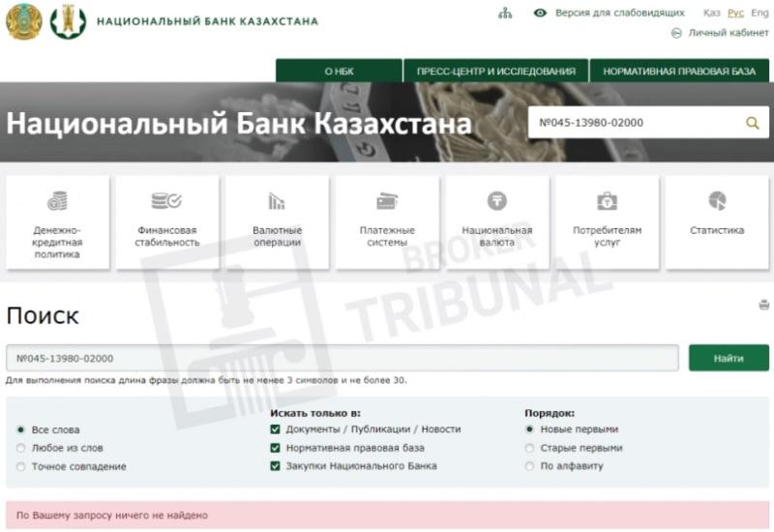Uncheck Документы / Публикации / Новости checkbox

275,429
